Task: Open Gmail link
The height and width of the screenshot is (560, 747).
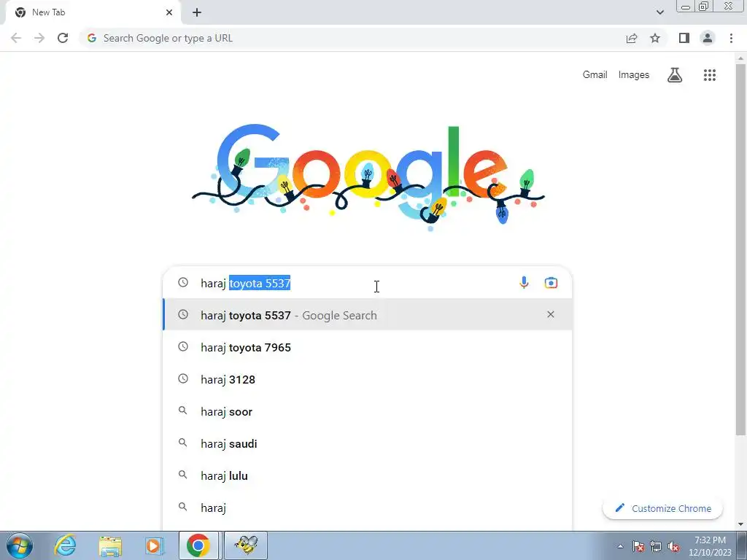Action: coord(595,75)
